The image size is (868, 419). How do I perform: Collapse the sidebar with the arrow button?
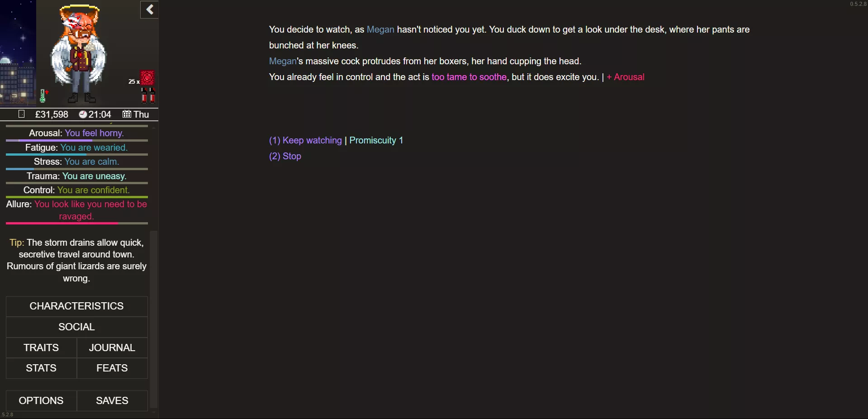pyautogui.click(x=149, y=10)
